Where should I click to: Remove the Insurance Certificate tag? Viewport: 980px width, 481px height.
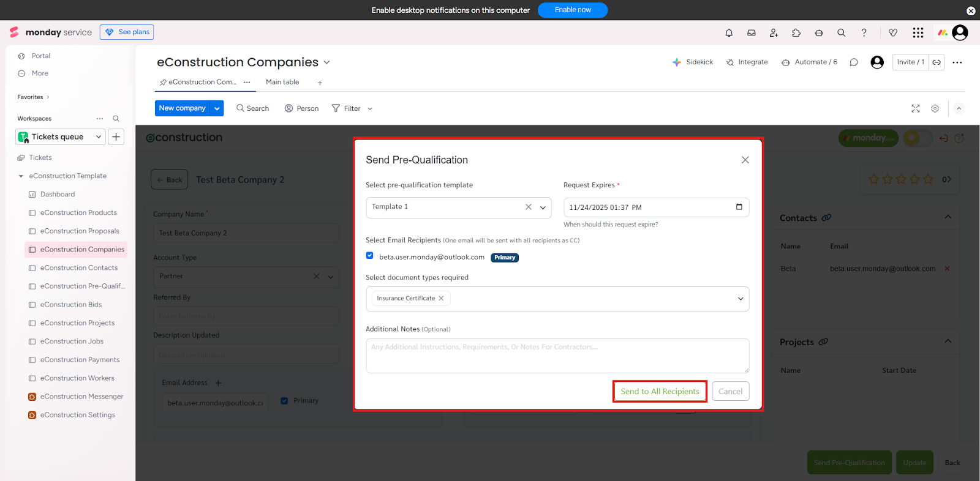click(x=441, y=299)
